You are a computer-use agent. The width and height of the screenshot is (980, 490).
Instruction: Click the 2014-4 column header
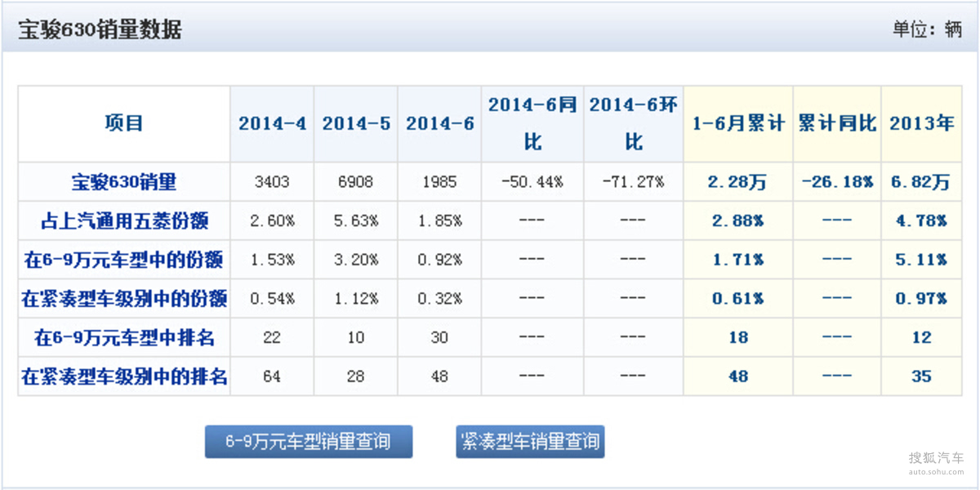click(x=272, y=124)
